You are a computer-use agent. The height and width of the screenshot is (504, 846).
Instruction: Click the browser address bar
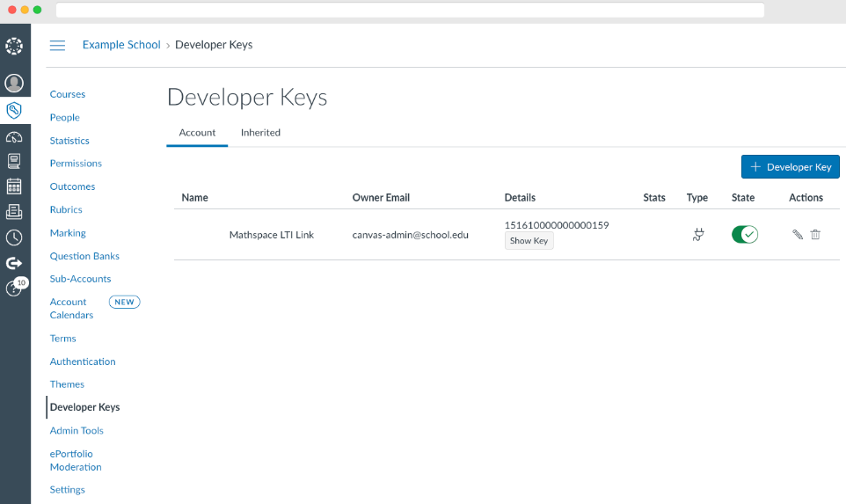410,10
